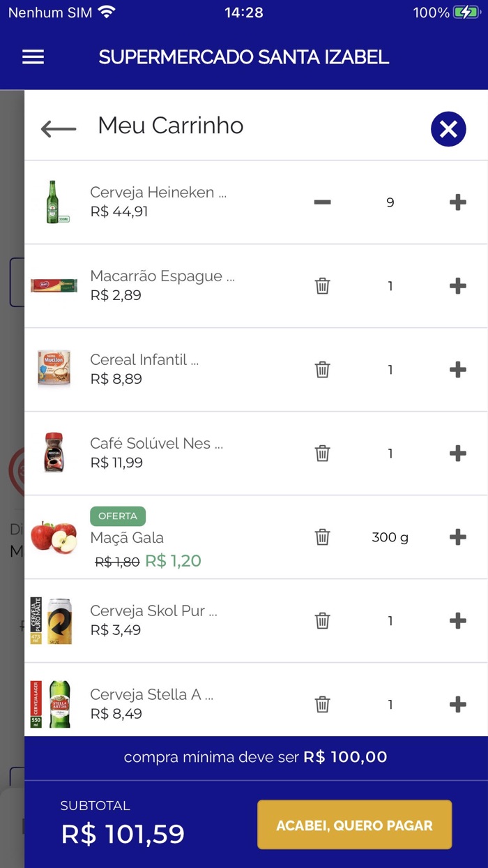Delete Maçã Gala from the cart
The width and height of the screenshot is (488, 868).
coord(322,537)
